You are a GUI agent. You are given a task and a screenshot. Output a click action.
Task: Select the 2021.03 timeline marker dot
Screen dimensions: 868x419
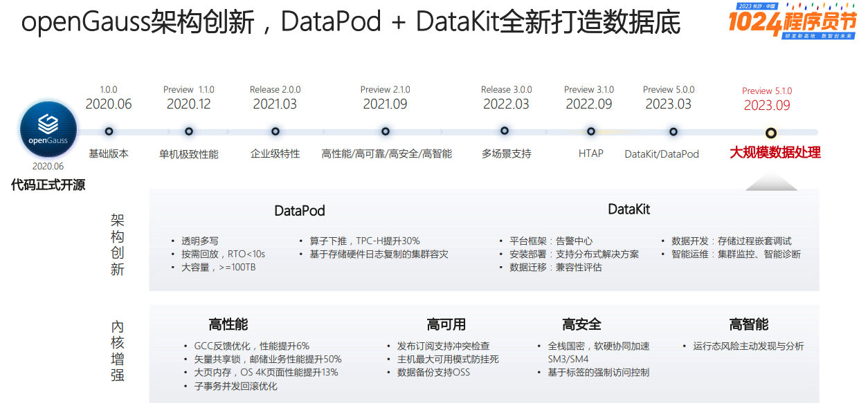[x=275, y=131]
